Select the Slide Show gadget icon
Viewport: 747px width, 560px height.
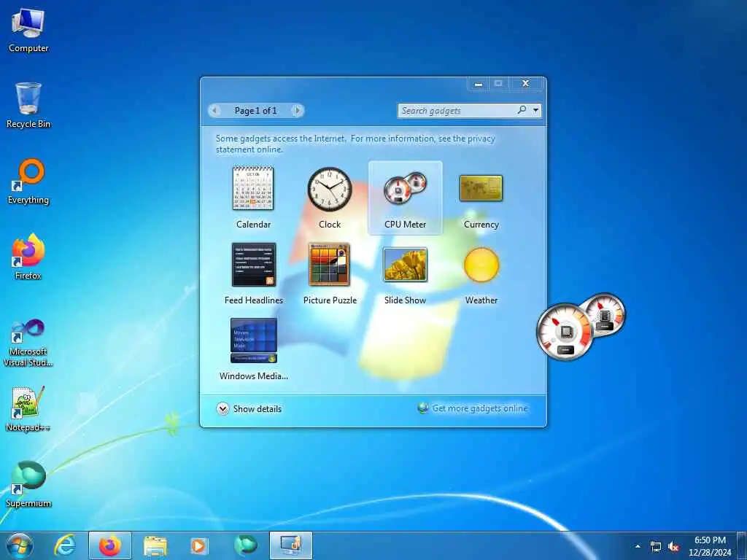(406, 265)
